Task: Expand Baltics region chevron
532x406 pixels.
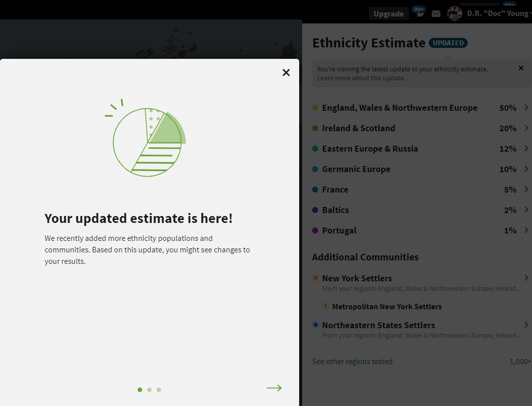Action: (x=526, y=210)
